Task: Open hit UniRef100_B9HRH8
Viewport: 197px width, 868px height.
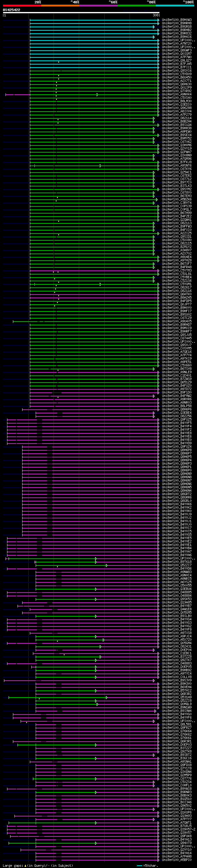Action: point(176,23)
